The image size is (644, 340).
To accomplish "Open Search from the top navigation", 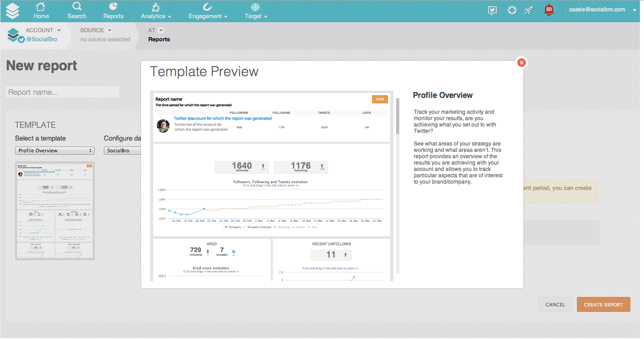I will [x=77, y=11].
